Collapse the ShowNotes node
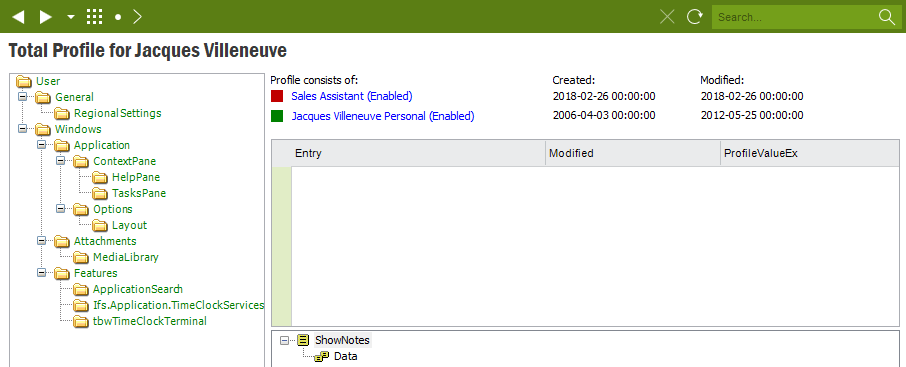906x367 pixels. coord(284,340)
